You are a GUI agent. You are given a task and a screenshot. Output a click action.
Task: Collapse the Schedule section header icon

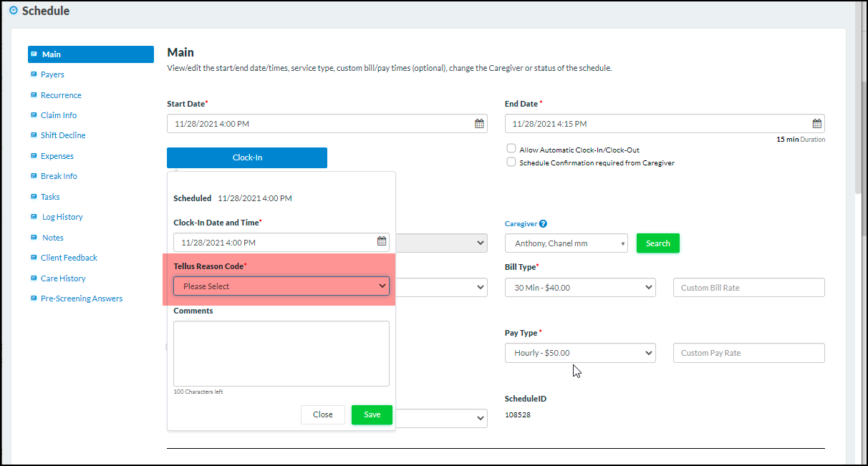point(13,11)
